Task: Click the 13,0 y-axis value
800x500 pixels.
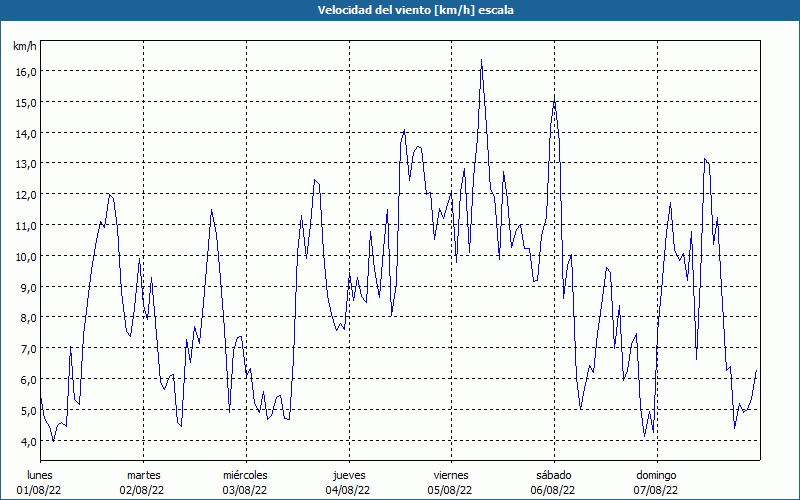Action: (26, 164)
